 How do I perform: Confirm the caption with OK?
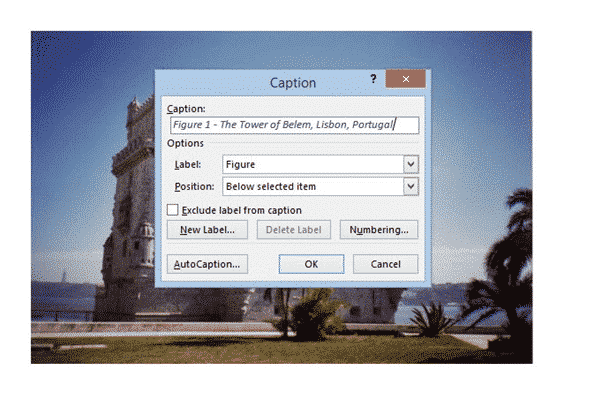coord(311,264)
